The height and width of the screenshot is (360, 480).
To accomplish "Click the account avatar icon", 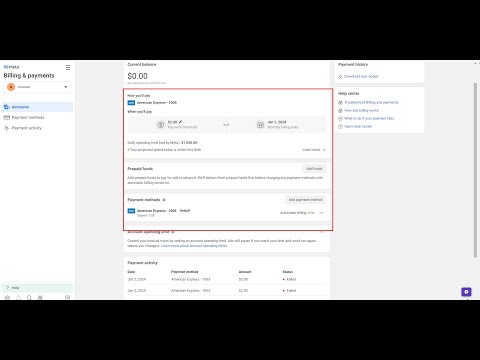I will (11, 87).
